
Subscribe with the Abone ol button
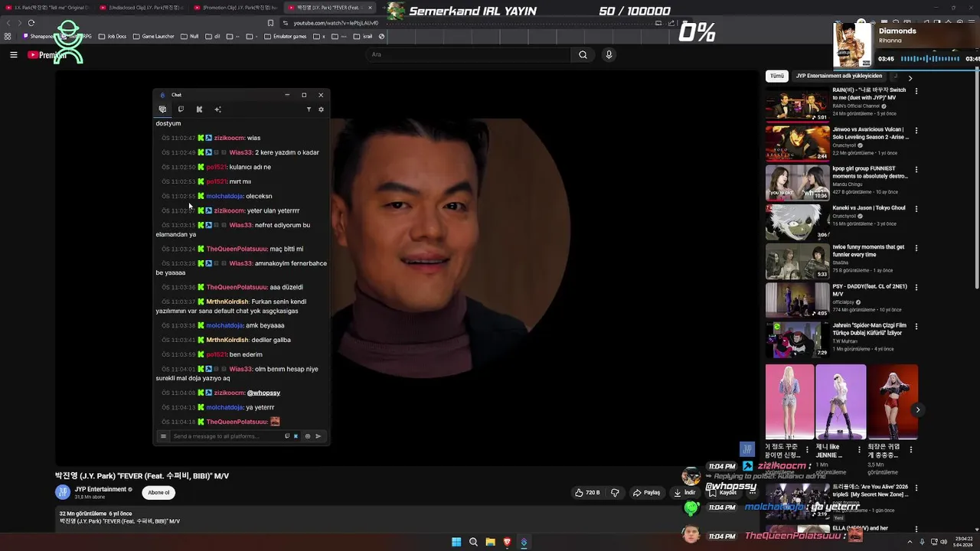point(158,493)
